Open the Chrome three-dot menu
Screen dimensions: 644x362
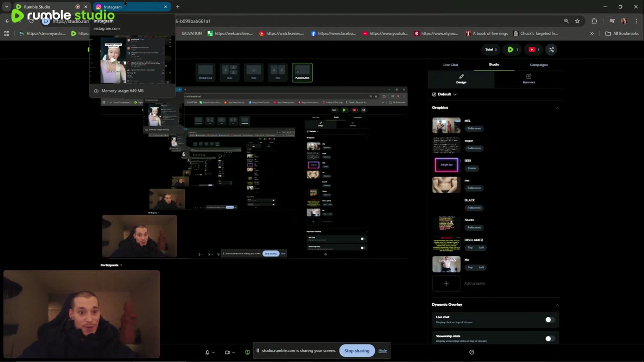pyautogui.click(x=636, y=21)
